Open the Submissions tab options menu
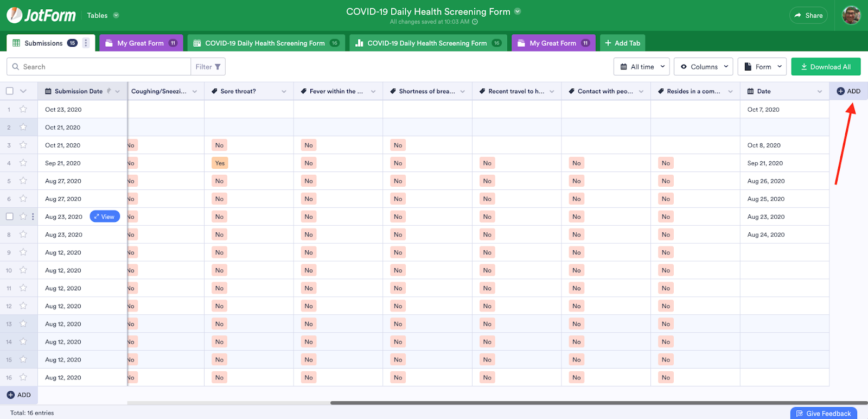This screenshot has width=868, height=419. pyautogui.click(x=86, y=43)
